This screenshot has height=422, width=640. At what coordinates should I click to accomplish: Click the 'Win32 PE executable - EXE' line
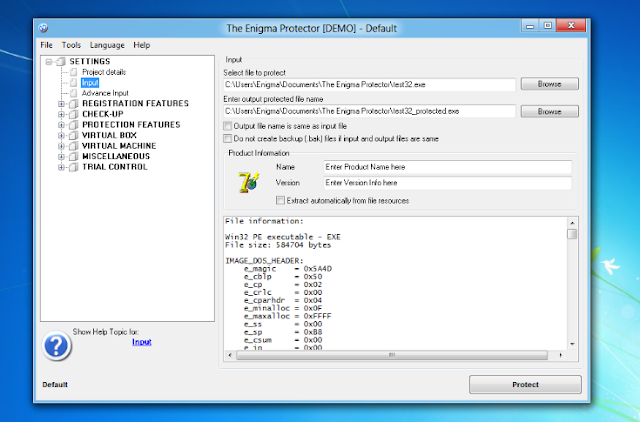click(x=283, y=237)
